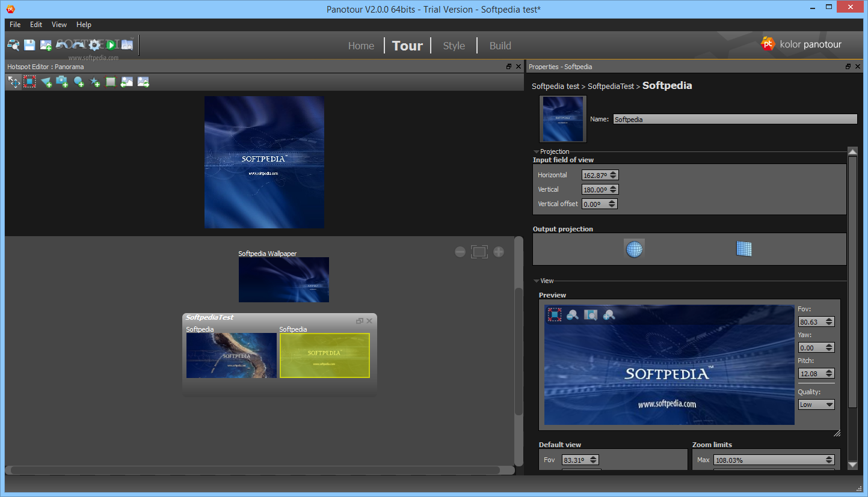
Task: Go to previous panorama with left-arrow image icon
Action: [126, 82]
